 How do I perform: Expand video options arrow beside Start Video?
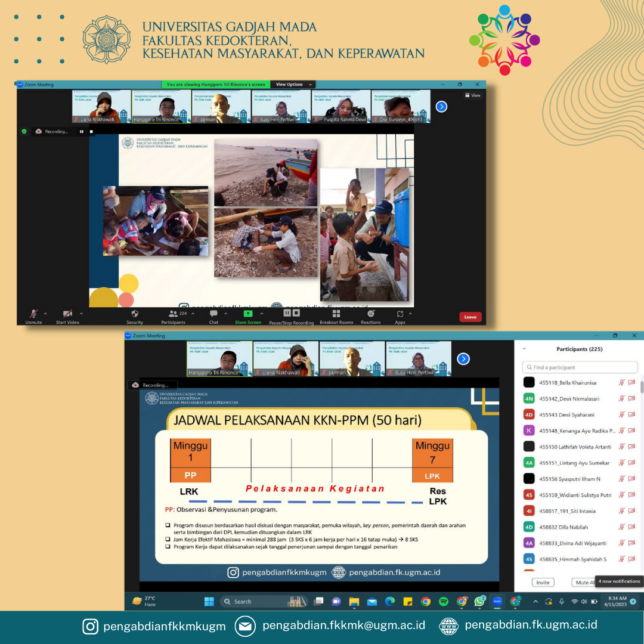click(x=81, y=314)
